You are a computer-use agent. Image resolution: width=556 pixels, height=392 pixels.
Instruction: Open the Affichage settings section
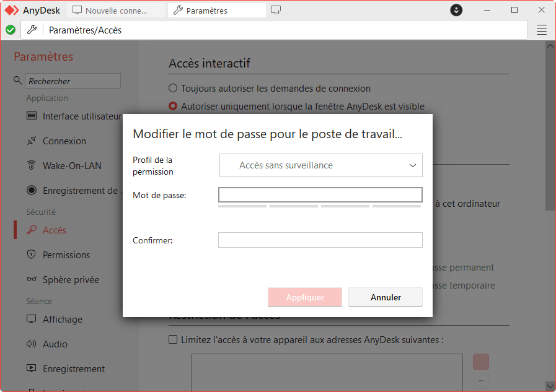pyautogui.click(x=62, y=320)
